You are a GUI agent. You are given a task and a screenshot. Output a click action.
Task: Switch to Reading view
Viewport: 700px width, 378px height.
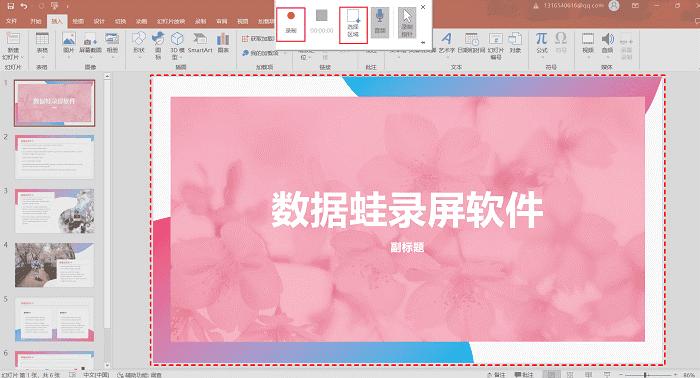click(x=588, y=375)
